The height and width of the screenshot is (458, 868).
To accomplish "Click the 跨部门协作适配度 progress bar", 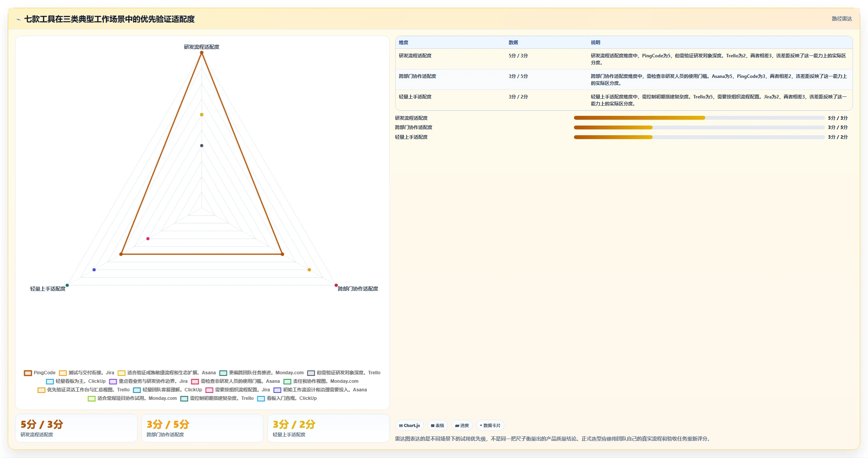I will click(x=699, y=127).
